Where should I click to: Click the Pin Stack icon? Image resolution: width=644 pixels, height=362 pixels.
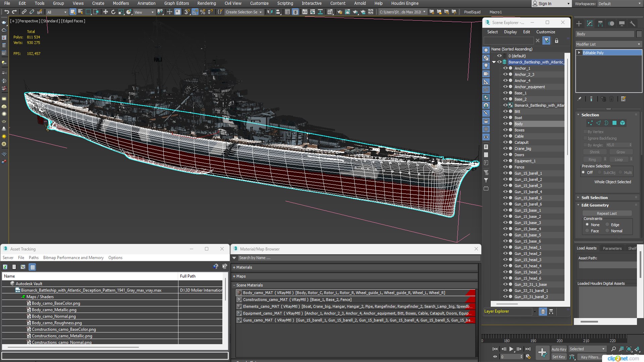click(x=579, y=99)
